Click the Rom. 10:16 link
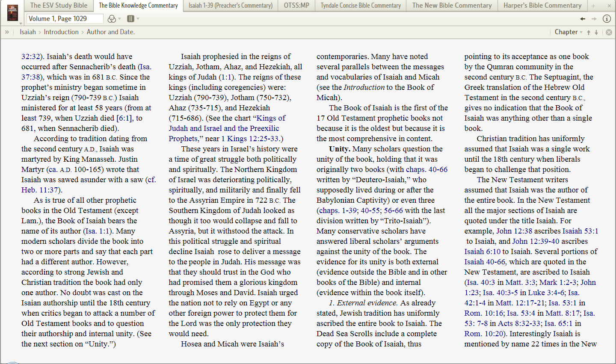616x364 pixels. tap(483, 313)
